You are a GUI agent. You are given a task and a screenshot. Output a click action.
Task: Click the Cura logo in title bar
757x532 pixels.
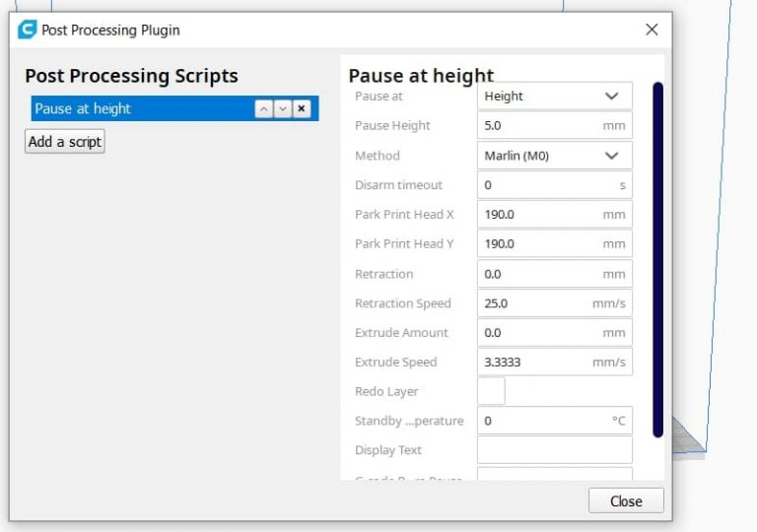pos(28,30)
